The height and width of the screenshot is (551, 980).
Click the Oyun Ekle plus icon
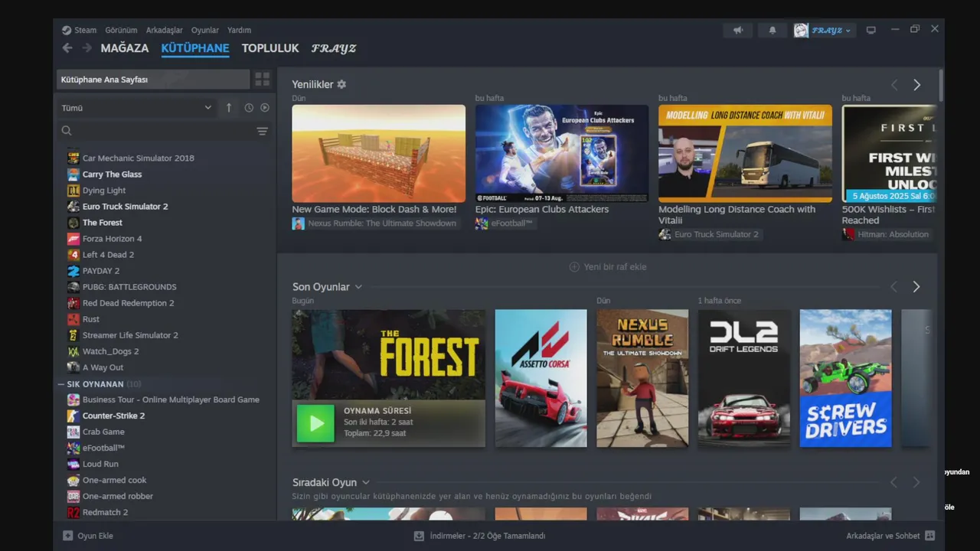(x=67, y=536)
